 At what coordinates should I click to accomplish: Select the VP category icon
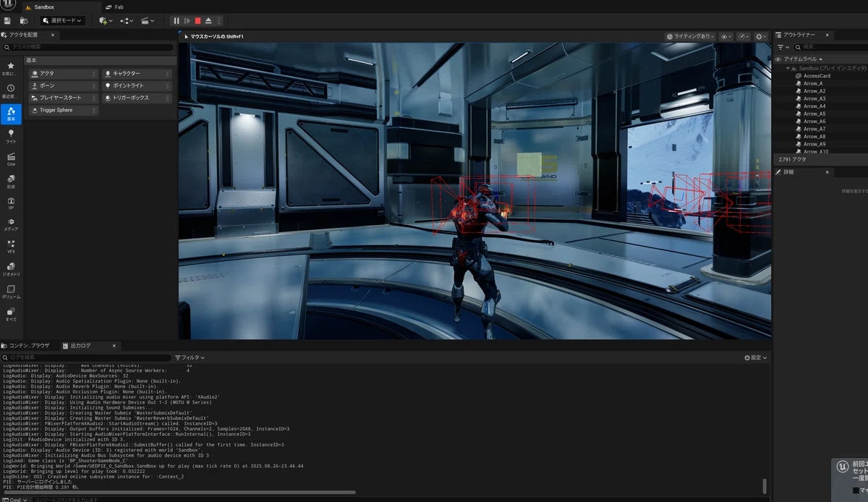click(11, 203)
